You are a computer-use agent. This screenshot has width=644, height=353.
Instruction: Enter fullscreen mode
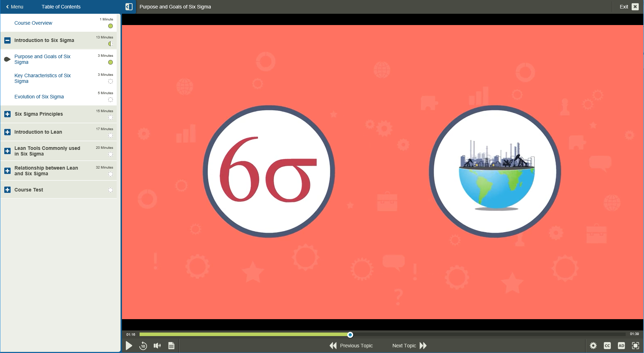pos(635,346)
